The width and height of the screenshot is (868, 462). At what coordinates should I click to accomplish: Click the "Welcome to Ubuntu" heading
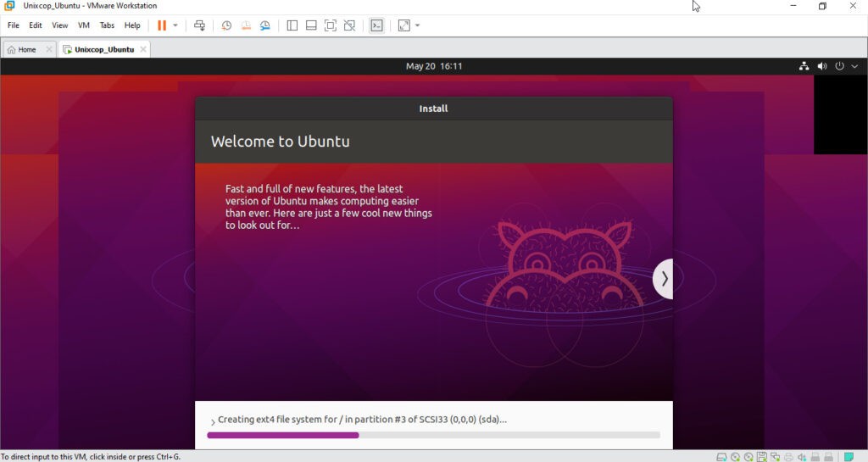coord(280,141)
